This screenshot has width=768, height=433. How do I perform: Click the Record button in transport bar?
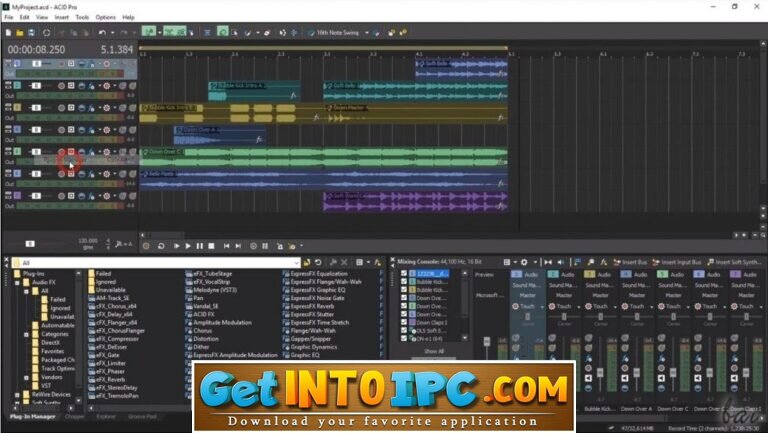click(x=146, y=246)
